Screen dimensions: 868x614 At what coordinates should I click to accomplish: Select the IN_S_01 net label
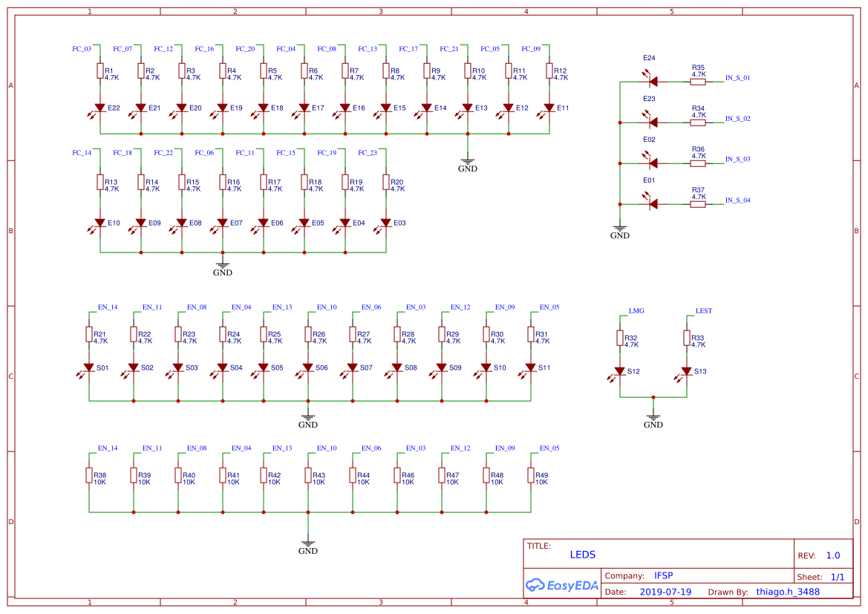pyautogui.click(x=738, y=78)
